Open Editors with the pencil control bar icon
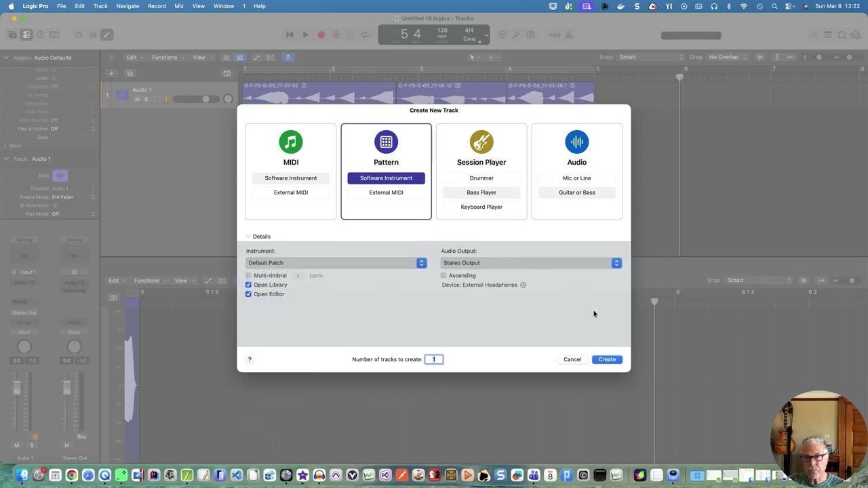The height and width of the screenshot is (488, 868). tap(107, 35)
